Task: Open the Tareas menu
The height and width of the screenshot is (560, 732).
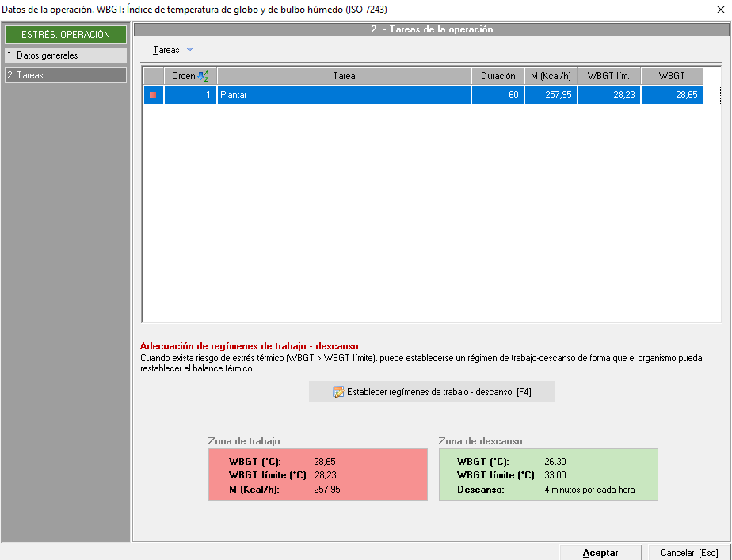Action: click(x=166, y=50)
